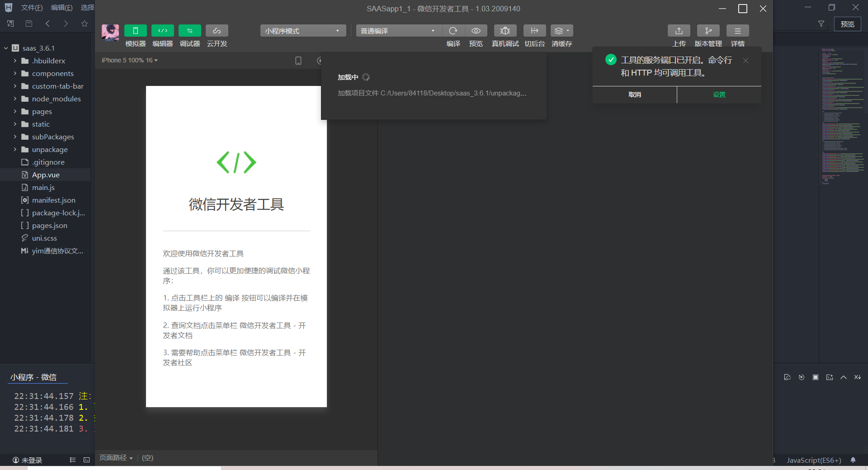The width and height of the screenshot is (868, 470).
Task: Click the 切后台 background switch icon
Action: coord(534,30)
